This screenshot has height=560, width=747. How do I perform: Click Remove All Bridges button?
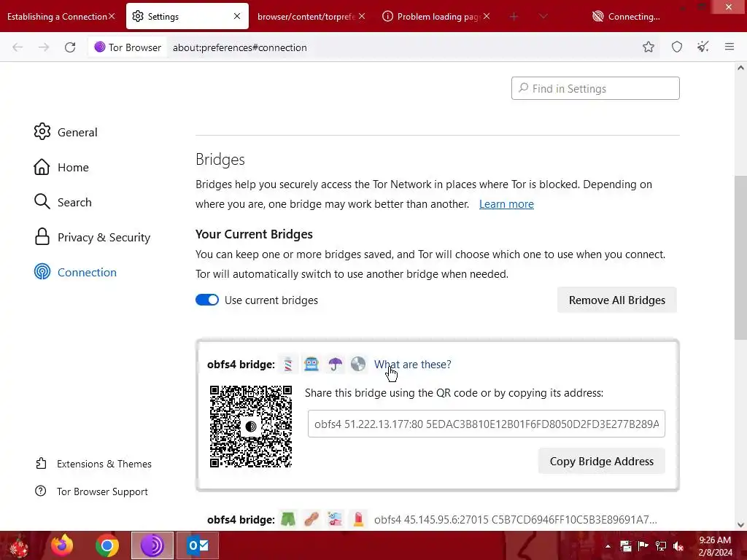tap(617, 300)
